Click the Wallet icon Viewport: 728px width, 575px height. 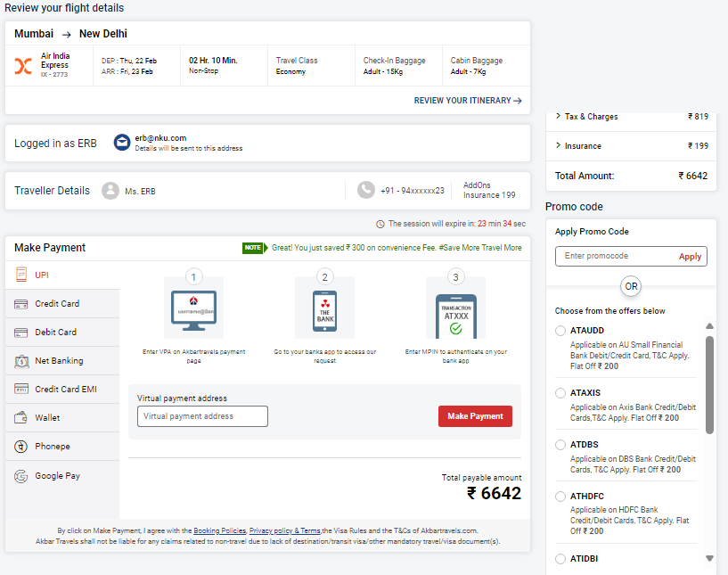click(20, 417)
